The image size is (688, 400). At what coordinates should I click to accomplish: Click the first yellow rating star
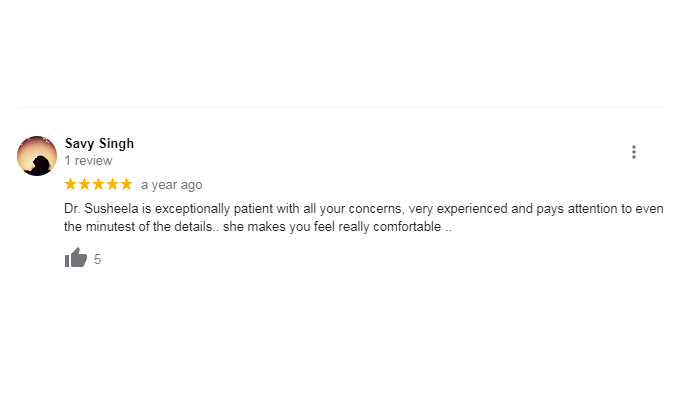[x=70, y=184]
